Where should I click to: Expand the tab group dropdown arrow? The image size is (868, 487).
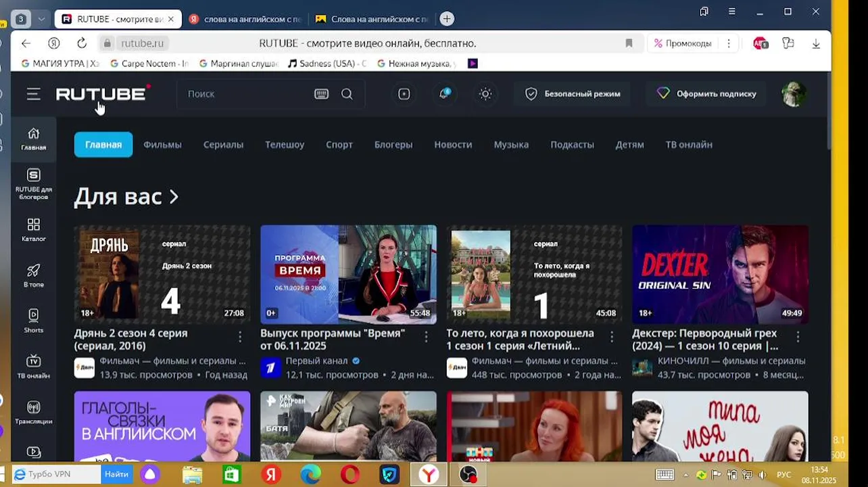pos(41,19)
